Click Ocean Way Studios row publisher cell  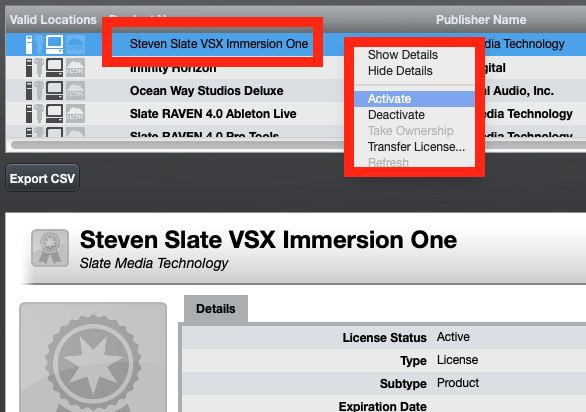point(519,91)
